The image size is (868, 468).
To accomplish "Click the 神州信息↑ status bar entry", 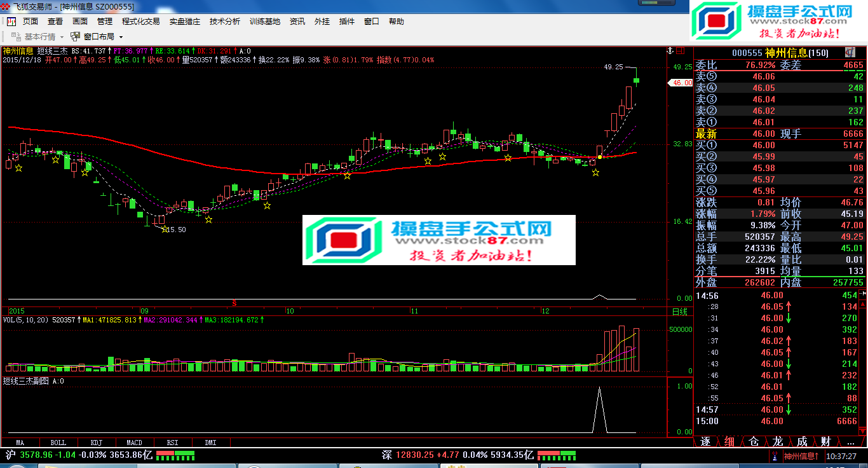I will click(x=802, y=456).
